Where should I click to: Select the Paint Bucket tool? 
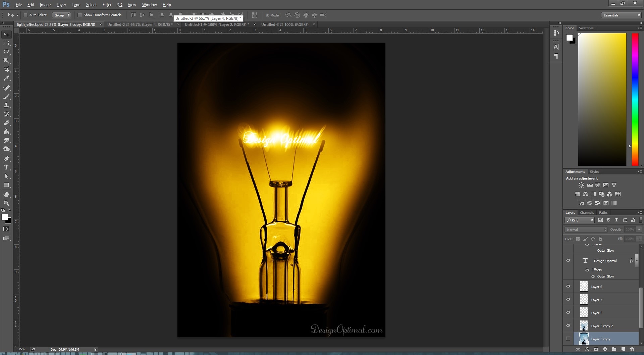pos(6,132)
